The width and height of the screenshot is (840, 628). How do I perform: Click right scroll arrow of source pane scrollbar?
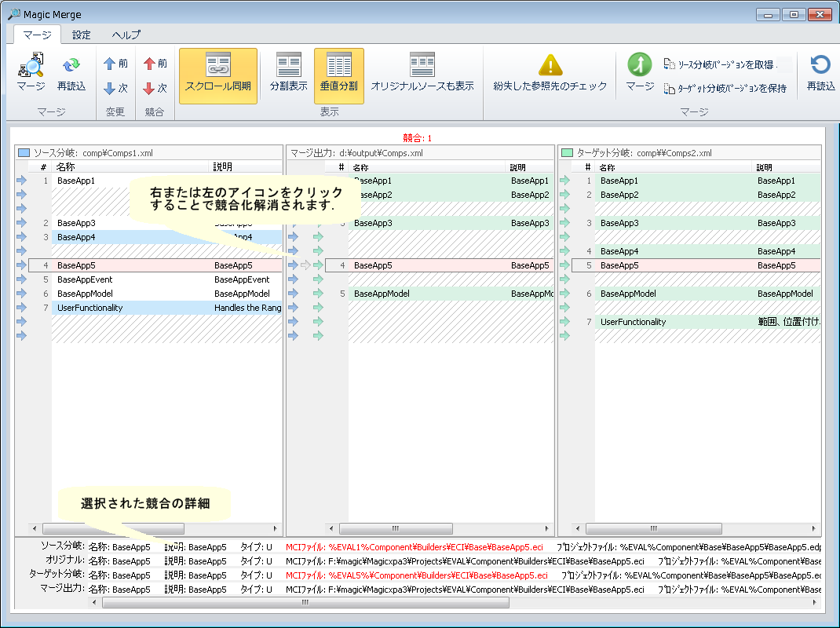point(276,528)
